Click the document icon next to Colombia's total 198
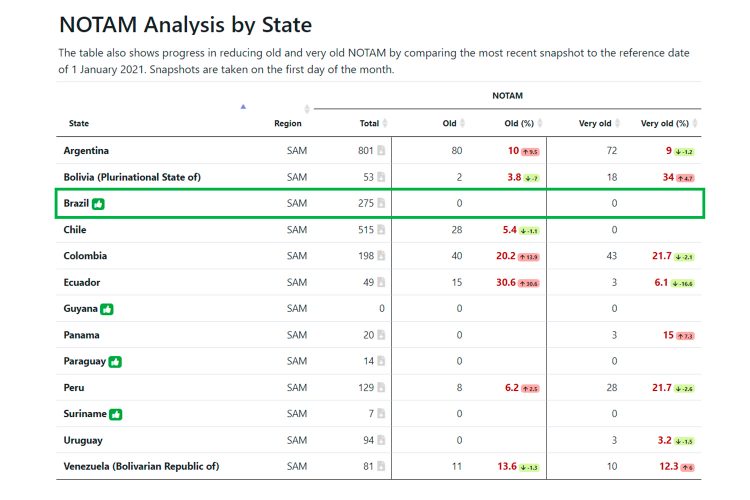 381,256
